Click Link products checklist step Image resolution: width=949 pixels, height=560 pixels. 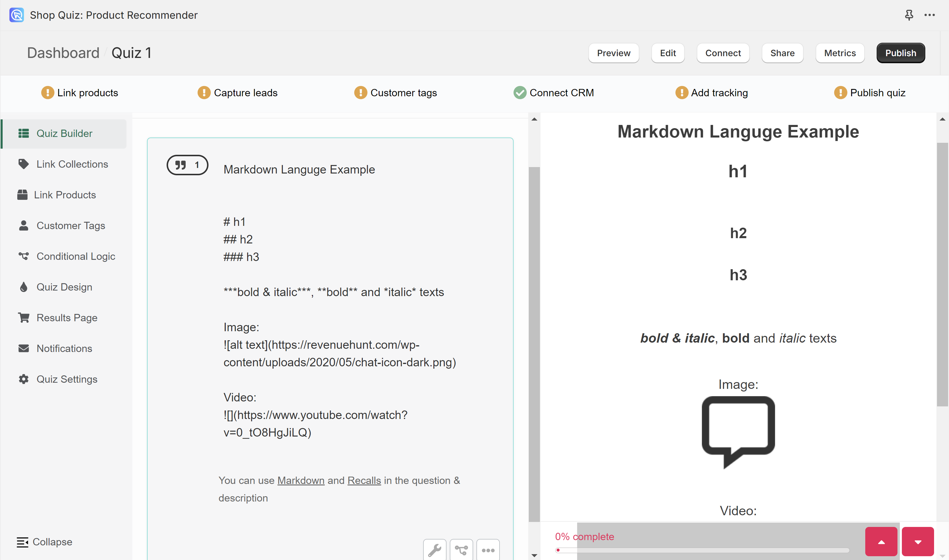[80, 92]
